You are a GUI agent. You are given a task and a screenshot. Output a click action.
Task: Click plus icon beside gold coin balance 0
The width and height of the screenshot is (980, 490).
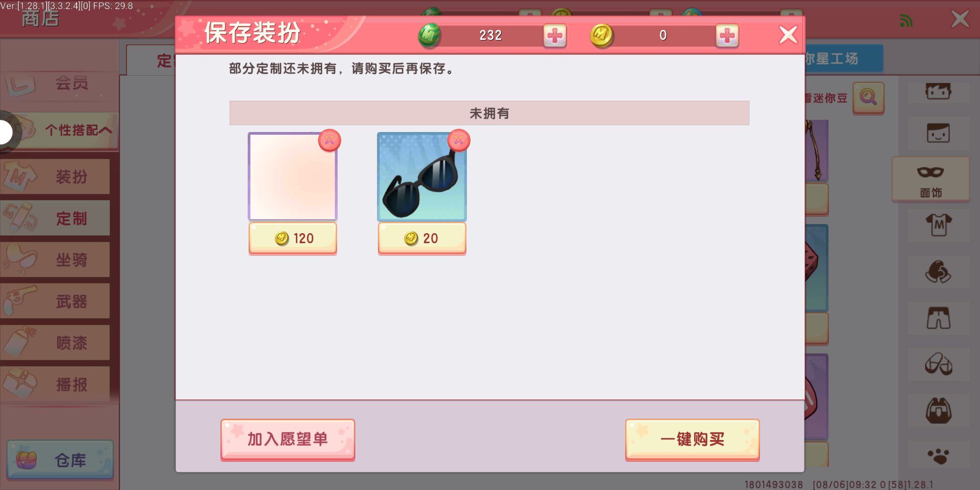tap(727, 35)
